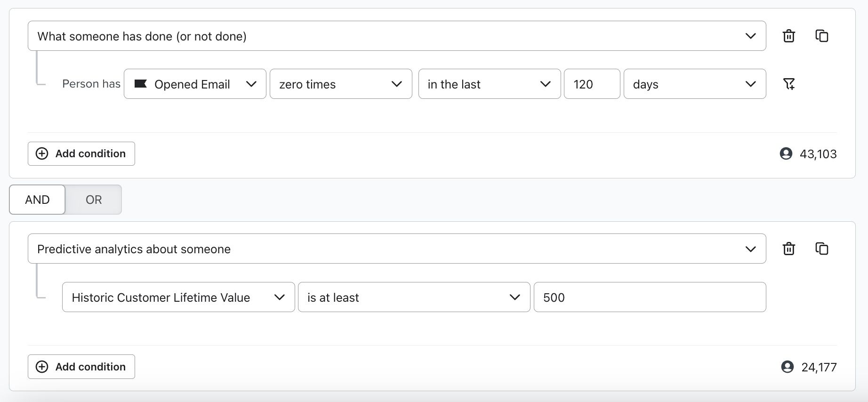The image size is (868, 402).
Task: Expand the 'is at least' operator dropdown
Action: pos(413,297)
